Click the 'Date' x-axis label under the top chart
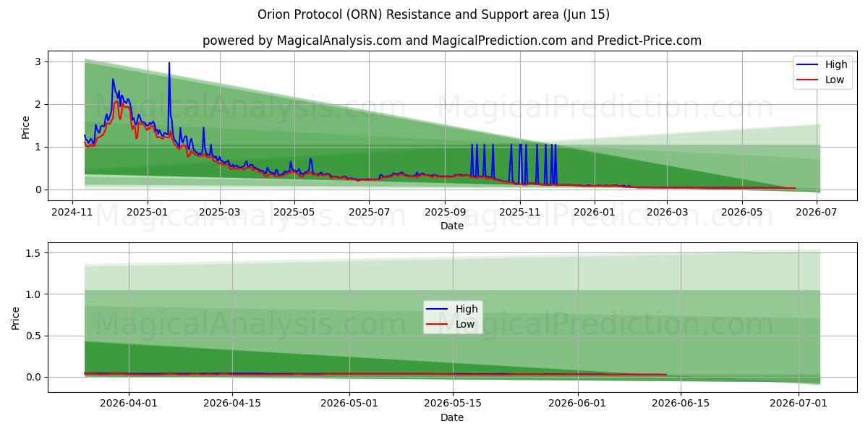Image resolution: width=868 pixels, height=434 pixels. coord(452,226)
